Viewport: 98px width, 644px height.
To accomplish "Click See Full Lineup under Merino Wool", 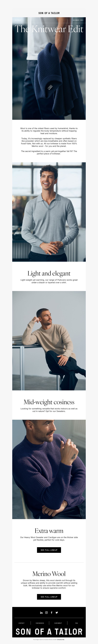I will click(x=49, y=597).
